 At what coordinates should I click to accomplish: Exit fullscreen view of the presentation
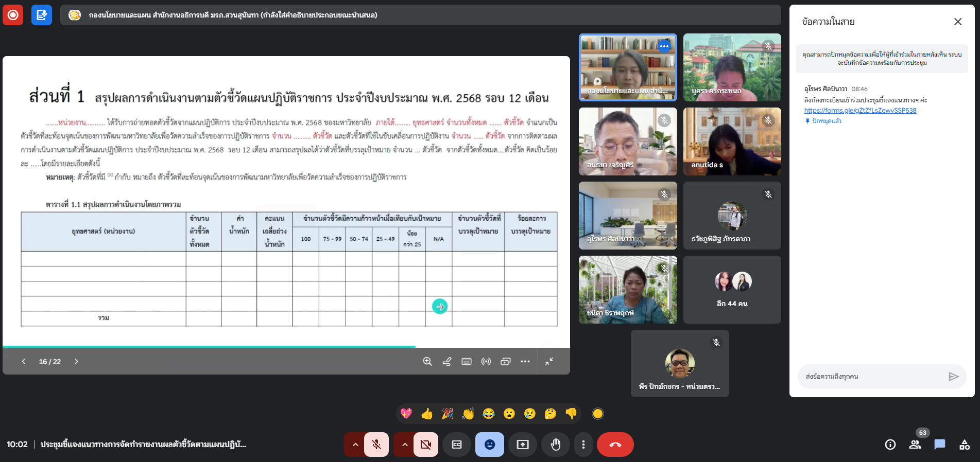pos(549,362)
